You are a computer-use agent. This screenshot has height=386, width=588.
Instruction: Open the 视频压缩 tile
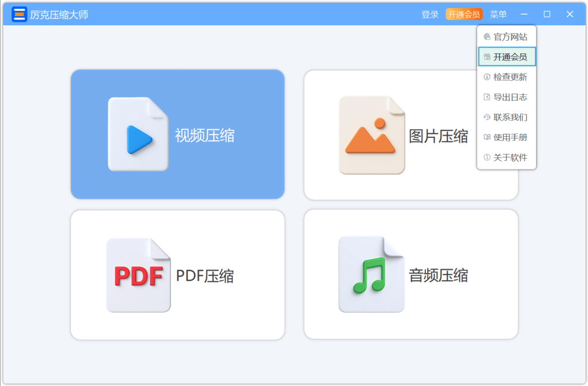[x=177, y=134]
